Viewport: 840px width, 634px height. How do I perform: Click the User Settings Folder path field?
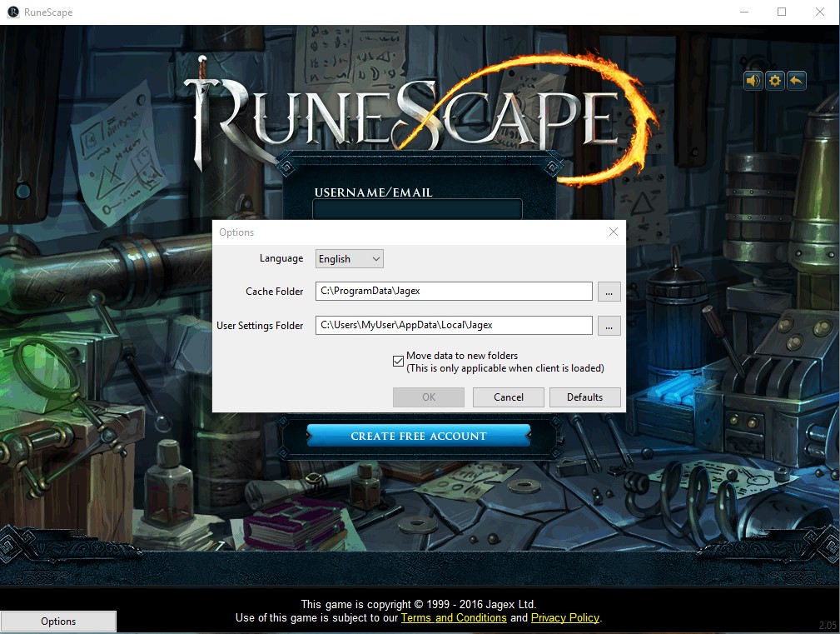coord(454,325)
